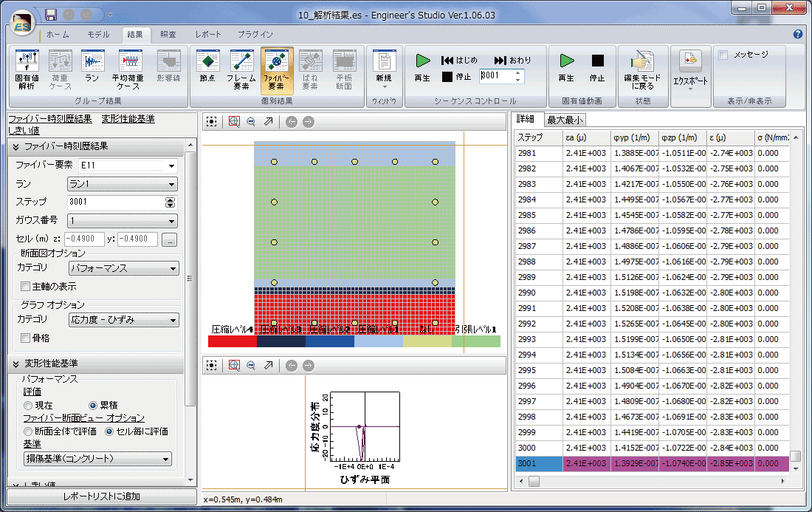This screenshot has width=812, height=512.
Task: Click the ステップ 3001 spinner in left panel
Action: click(170, 202)
